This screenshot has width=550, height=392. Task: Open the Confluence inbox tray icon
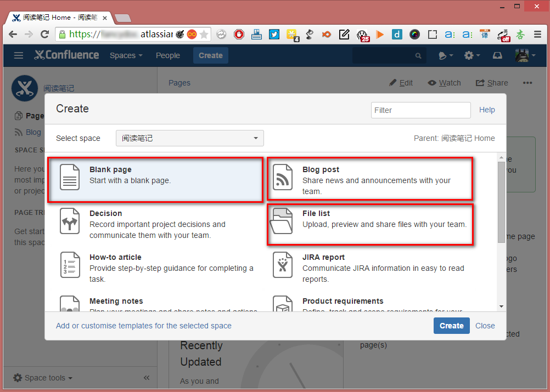tap(497, 55)
